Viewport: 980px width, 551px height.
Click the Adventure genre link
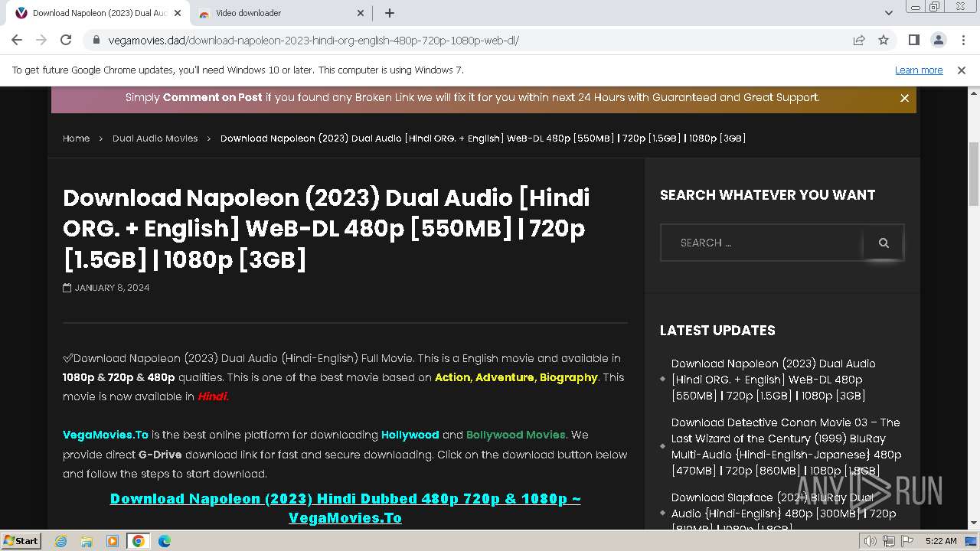505,377
